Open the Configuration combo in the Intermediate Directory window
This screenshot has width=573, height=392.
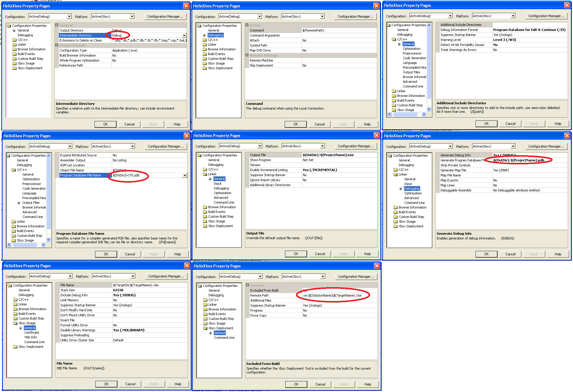(x=50, y=16)
